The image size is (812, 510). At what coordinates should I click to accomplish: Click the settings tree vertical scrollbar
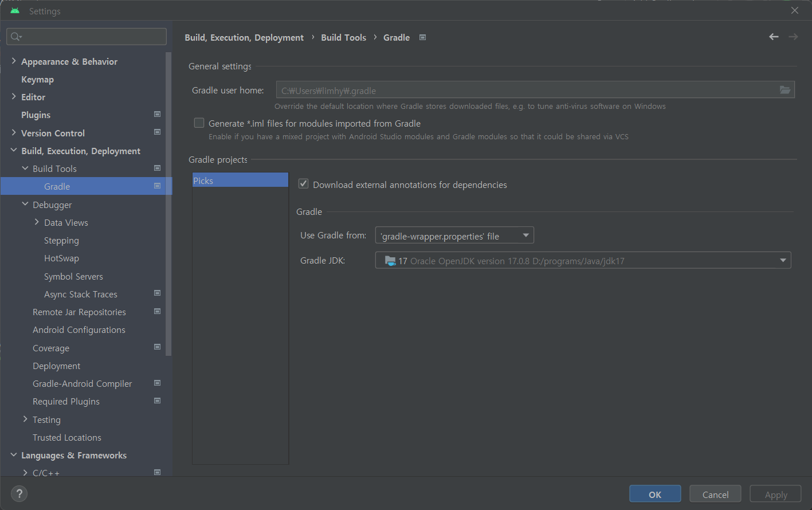[x=168, y=204]
